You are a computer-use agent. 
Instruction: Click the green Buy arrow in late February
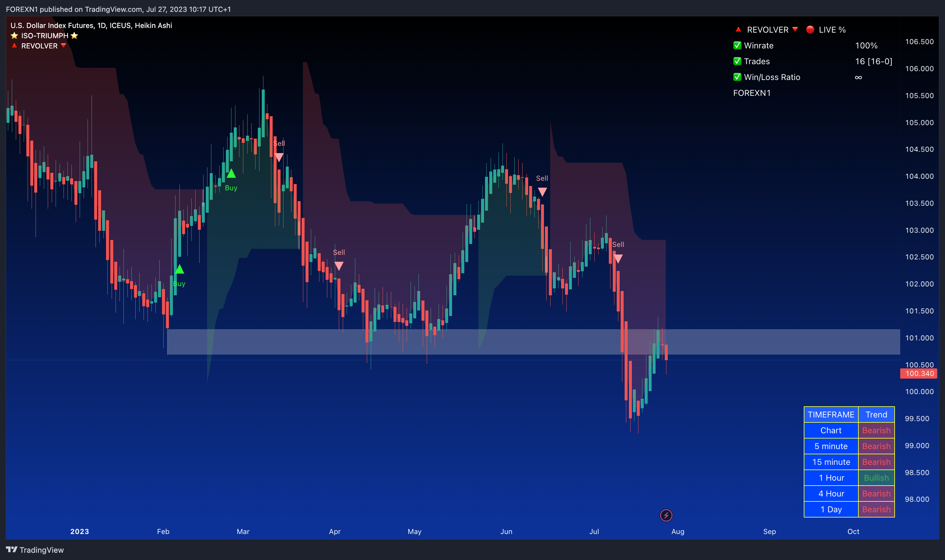coord(231,173)
